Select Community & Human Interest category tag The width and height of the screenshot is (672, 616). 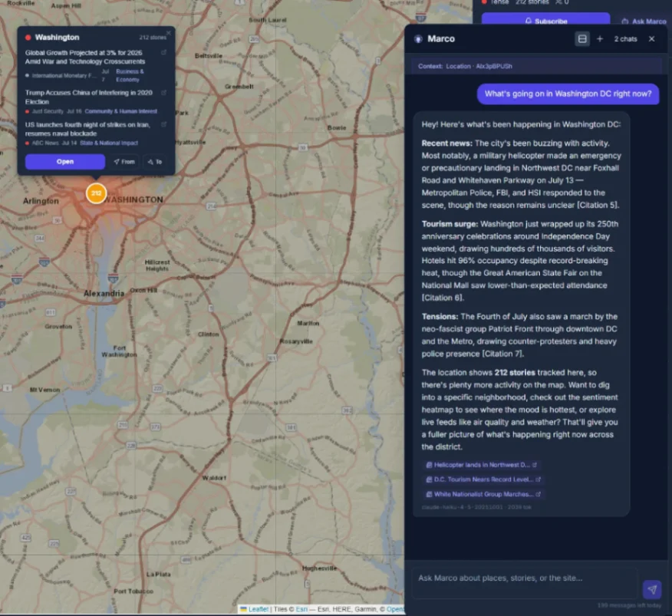pos(121,111)
